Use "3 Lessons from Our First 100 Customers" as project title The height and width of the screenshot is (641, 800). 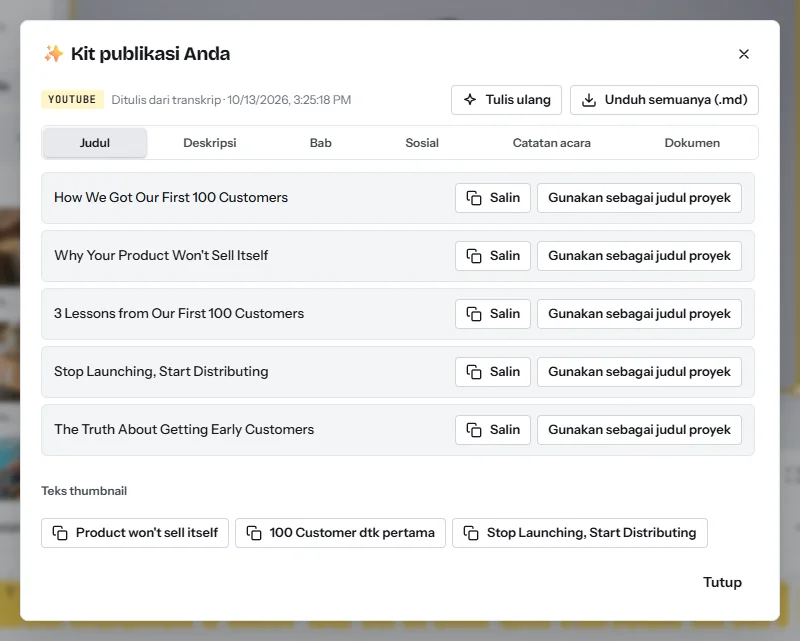tap(639, 314)
